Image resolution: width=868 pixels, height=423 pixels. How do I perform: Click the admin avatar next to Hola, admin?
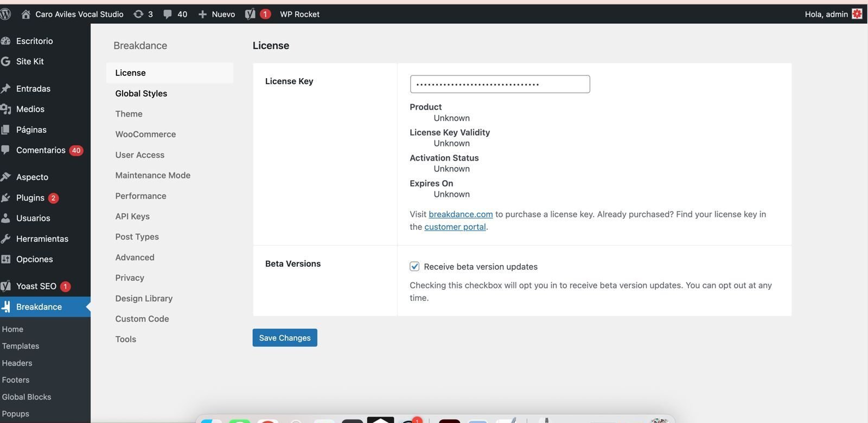(x=857, y=14)
